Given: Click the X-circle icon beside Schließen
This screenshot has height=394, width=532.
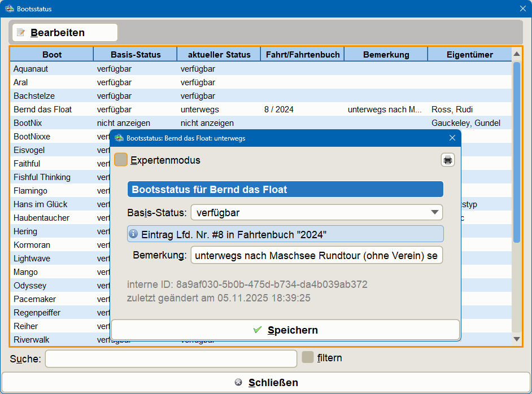Looking at the screenshot, I should (x=238, y=382).
